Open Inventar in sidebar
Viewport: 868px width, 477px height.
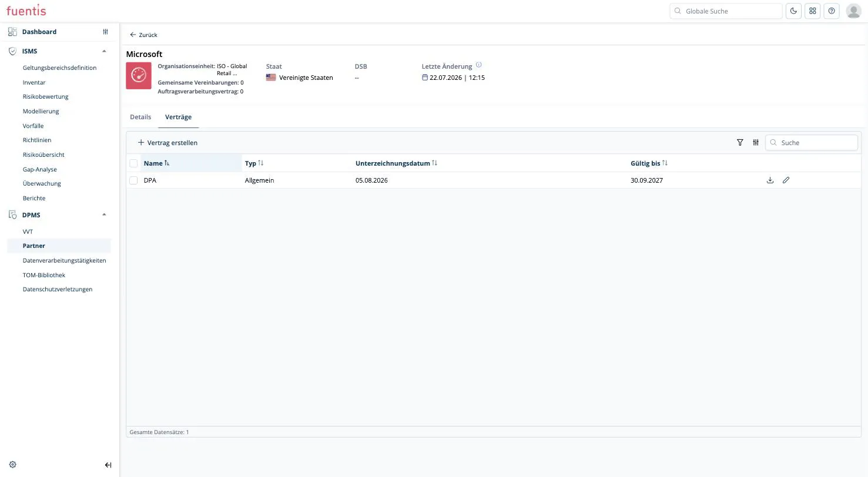point(34,82)
